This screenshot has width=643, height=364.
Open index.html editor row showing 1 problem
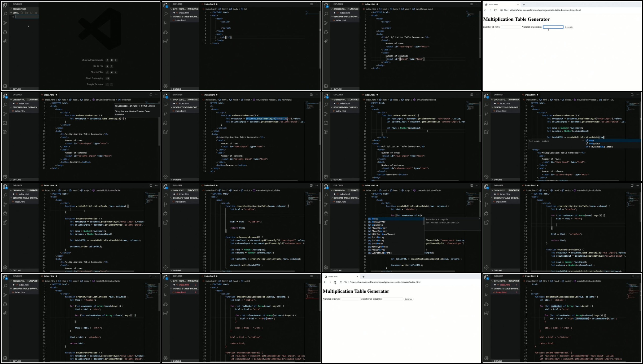point(505,285)
